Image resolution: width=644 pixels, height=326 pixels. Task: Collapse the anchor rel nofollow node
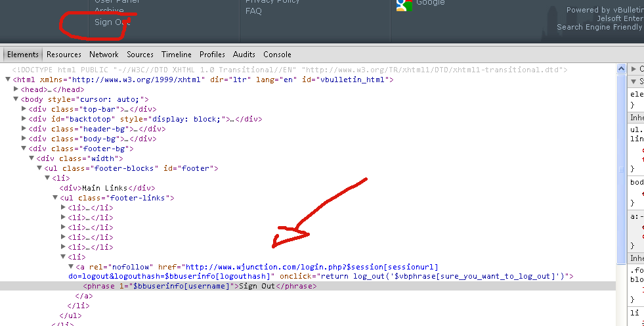click(72, 267)
